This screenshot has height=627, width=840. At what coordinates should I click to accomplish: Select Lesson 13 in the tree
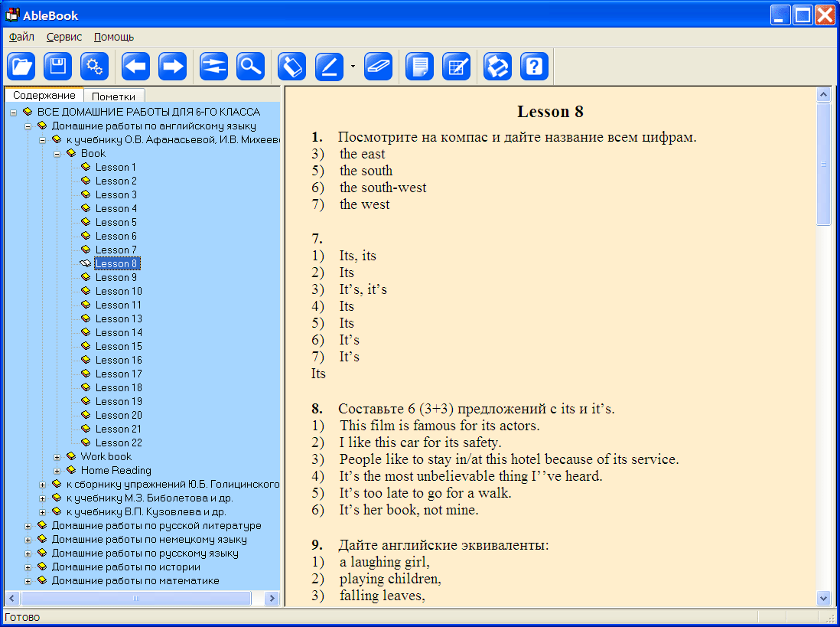pos(118,318)
